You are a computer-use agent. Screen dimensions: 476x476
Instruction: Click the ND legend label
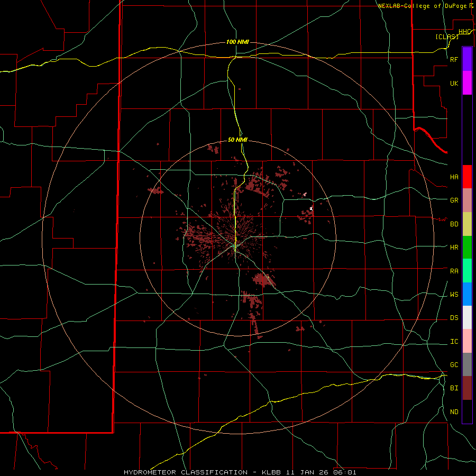point(454,412)
